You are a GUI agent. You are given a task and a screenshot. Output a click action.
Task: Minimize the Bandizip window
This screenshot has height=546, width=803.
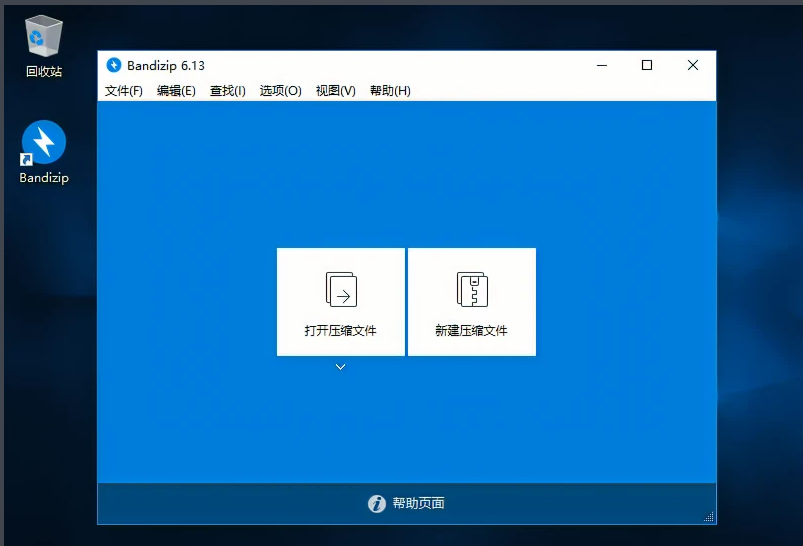point(602,66)
